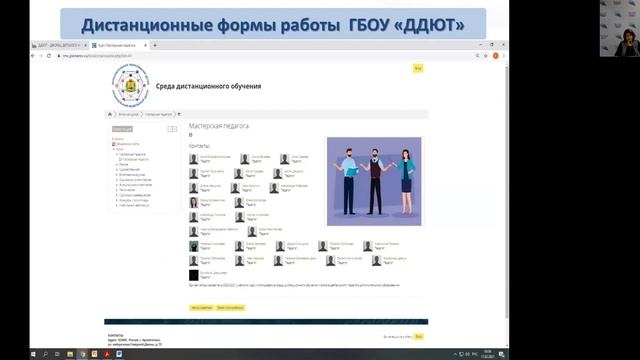This screenshot has width=640, height=360.
Task: Go to home via breadcrumb house icon
Action: (x=110, y=114)
